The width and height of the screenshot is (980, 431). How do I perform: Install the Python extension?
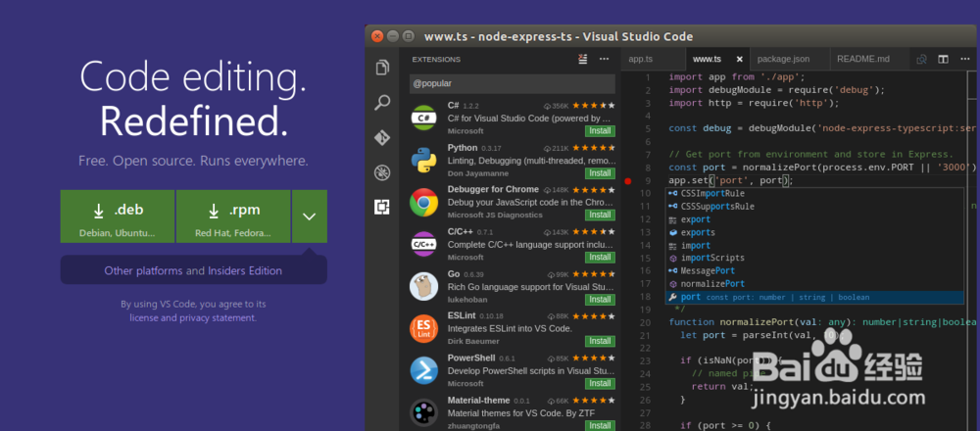click(600, 173)
